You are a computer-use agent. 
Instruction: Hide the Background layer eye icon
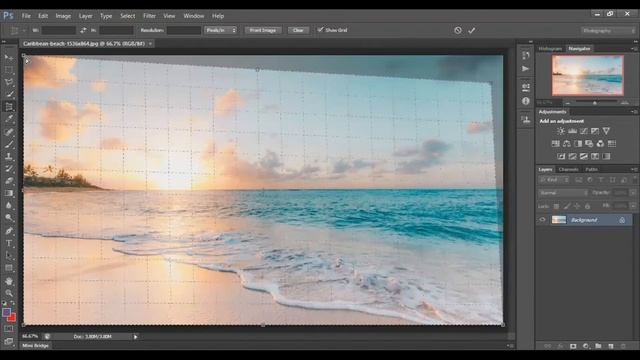point(542,220)
